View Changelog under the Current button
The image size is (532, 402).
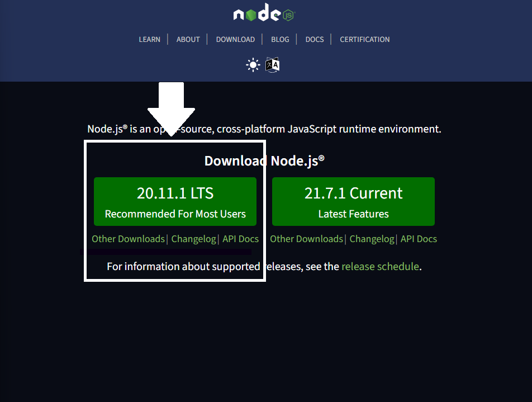tap(372, 239)
